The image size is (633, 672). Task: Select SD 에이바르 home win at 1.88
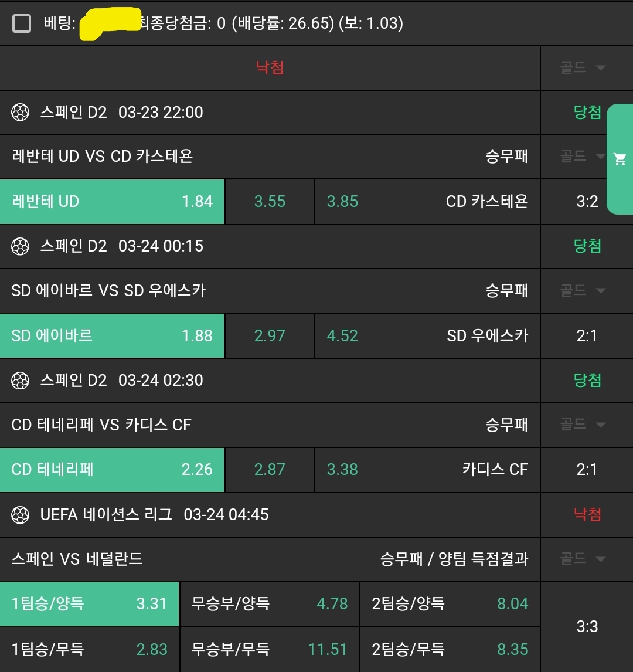tap(112, 336)
